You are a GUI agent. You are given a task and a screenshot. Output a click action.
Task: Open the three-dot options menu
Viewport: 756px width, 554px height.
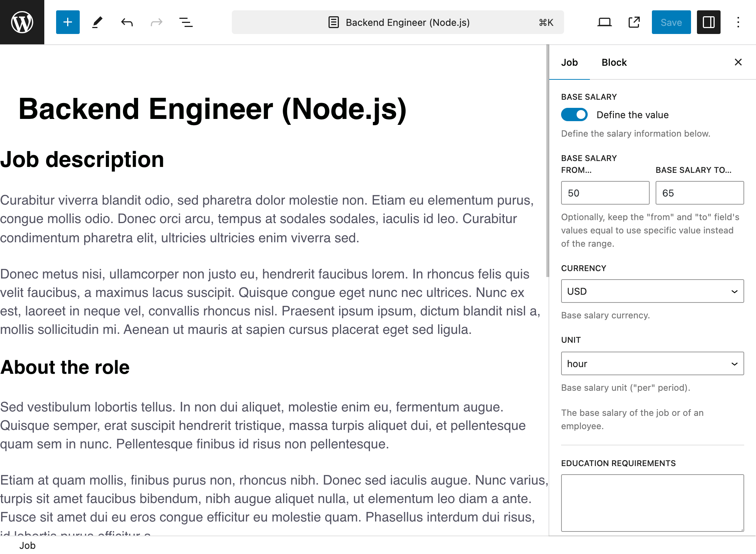(x=738, y=22)
